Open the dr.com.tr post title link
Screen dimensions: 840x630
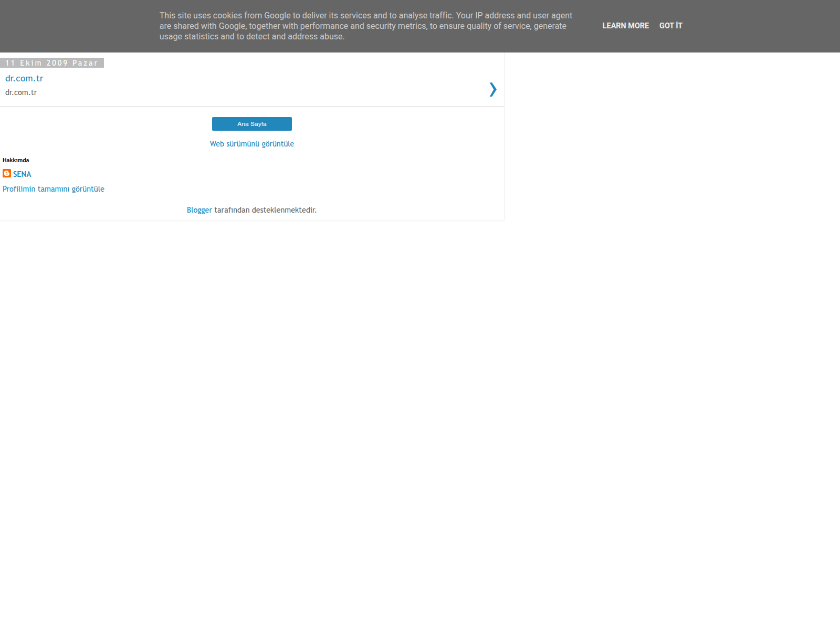tap(24, 78)
